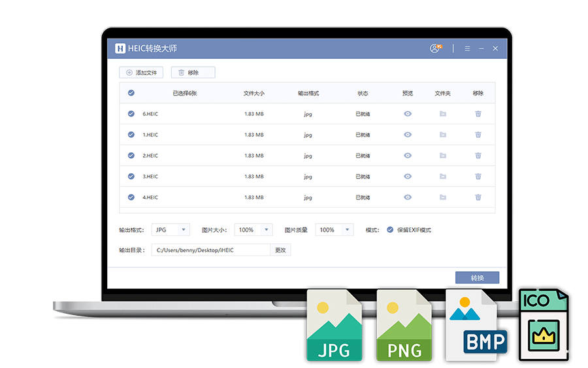Viewport: 588px width, 368px height.
Task: Click the trash icon in 6.HEIC row
Action: (x=478, y=114)
